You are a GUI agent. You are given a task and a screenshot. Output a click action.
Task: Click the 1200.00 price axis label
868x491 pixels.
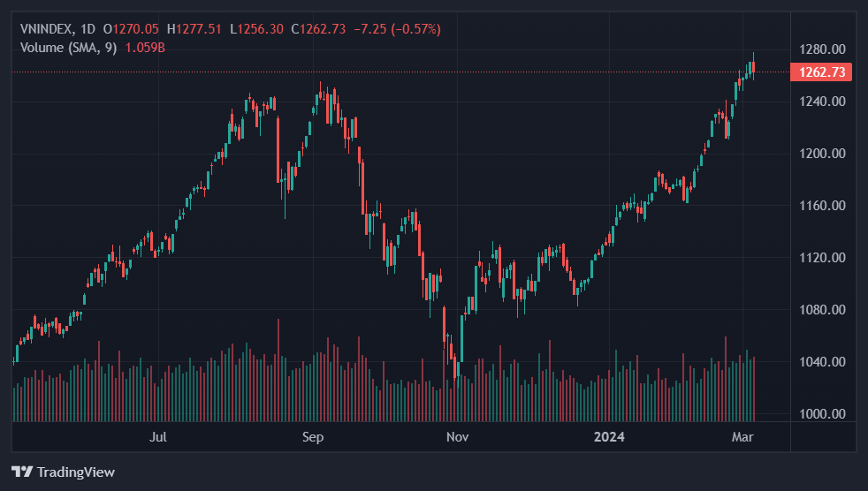coord(821,153)
